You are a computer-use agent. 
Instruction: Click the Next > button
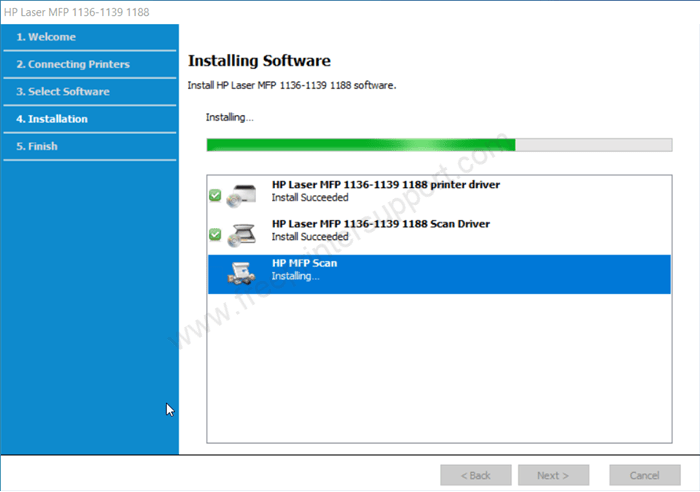tap(554, 475)
